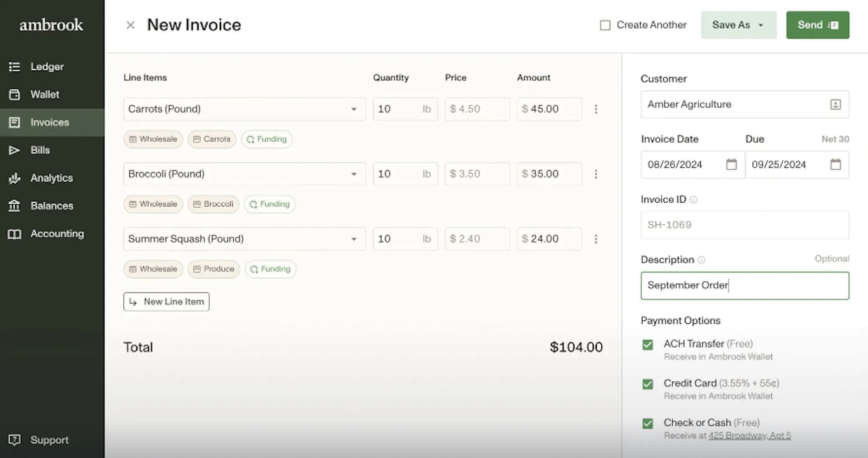Open the options menu for Summer Squash line item
Image resolution: width=868 pixels, height=458 pixels.
point(596,239)
